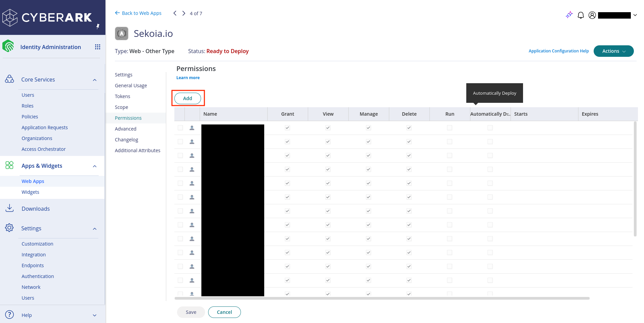644x323 pixels.
Task: Go to previous app with left arrow
Action: point(175,13)
